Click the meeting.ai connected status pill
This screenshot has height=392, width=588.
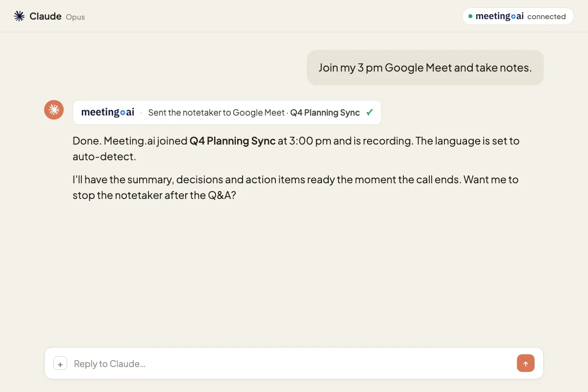[x=517, y=16]
